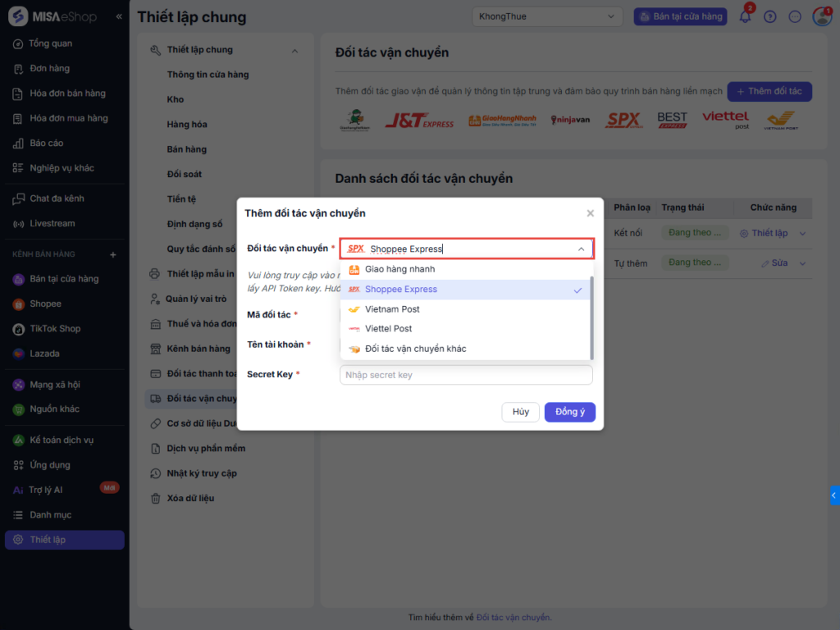
Task: Confirm with the Đồng ý button
Action: [x=569, y=412]
